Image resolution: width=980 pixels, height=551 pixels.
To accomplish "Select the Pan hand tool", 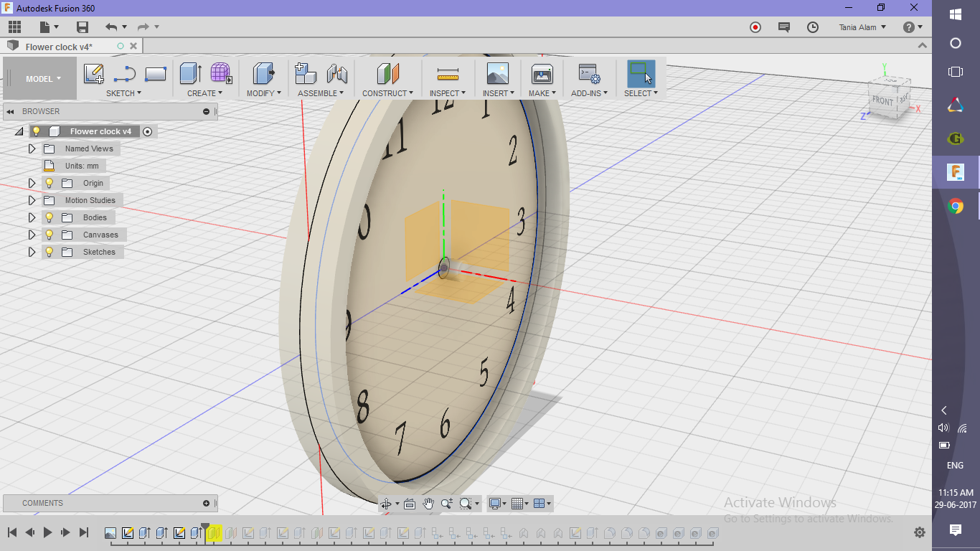I will 428,504.
